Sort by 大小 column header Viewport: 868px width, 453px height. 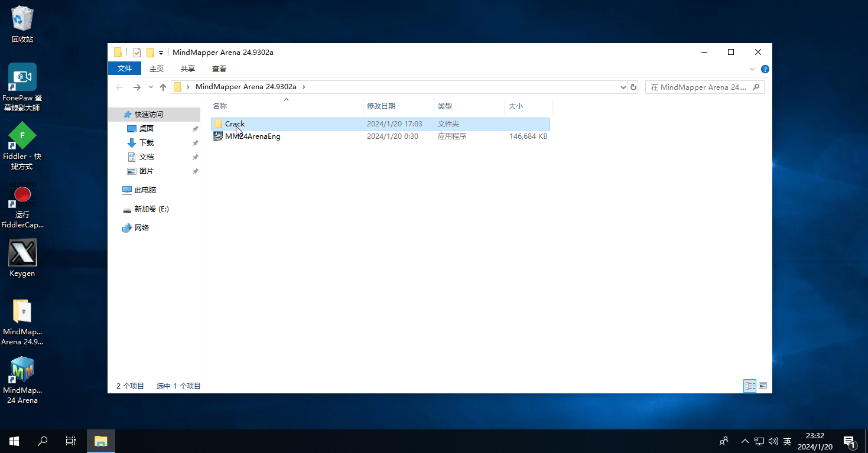[516, 106]
